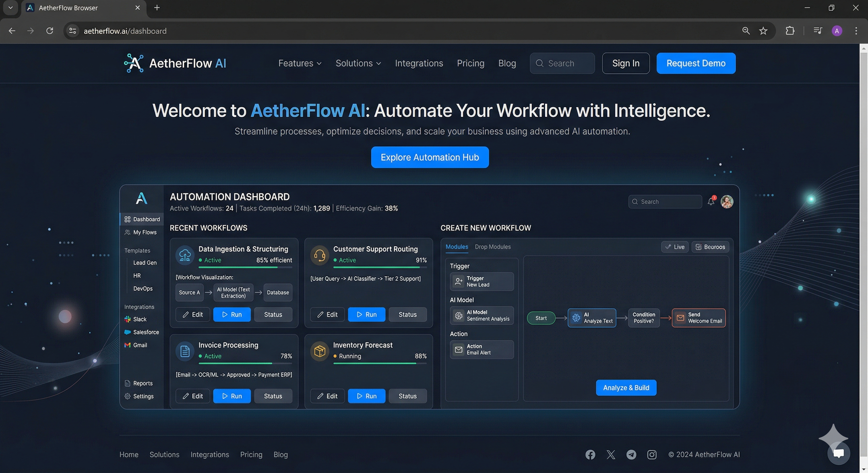Select the Trigger New Lead module
Viewport: 868px width, 473px height.
point(481,281)
